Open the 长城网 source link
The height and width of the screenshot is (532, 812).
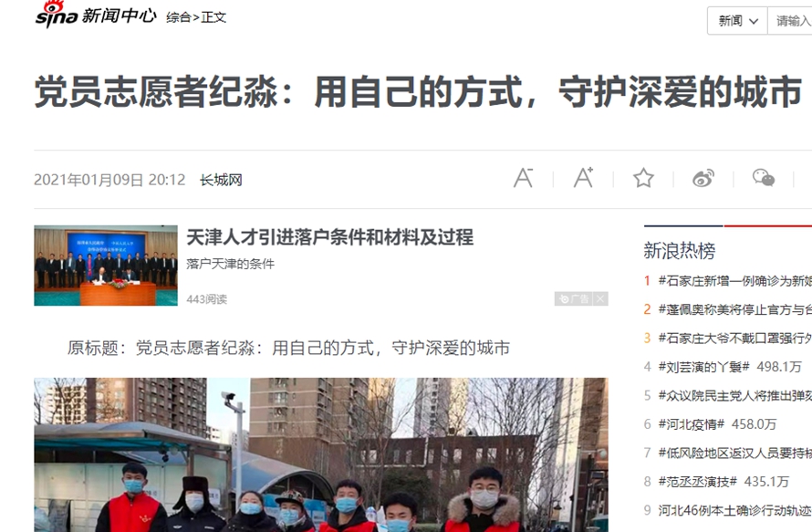(221, 180)
